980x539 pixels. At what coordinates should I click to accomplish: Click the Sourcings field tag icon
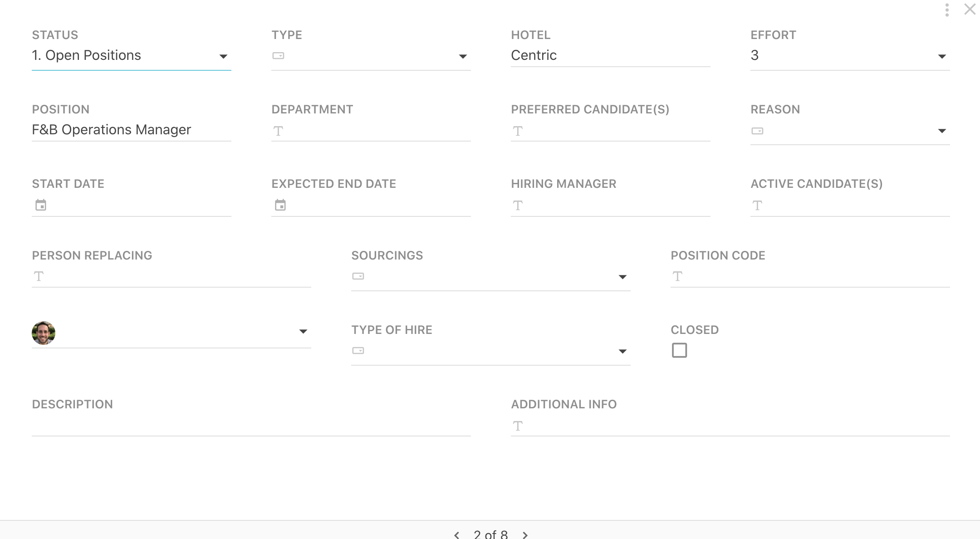pyautogui.click(x=358, y=276)
